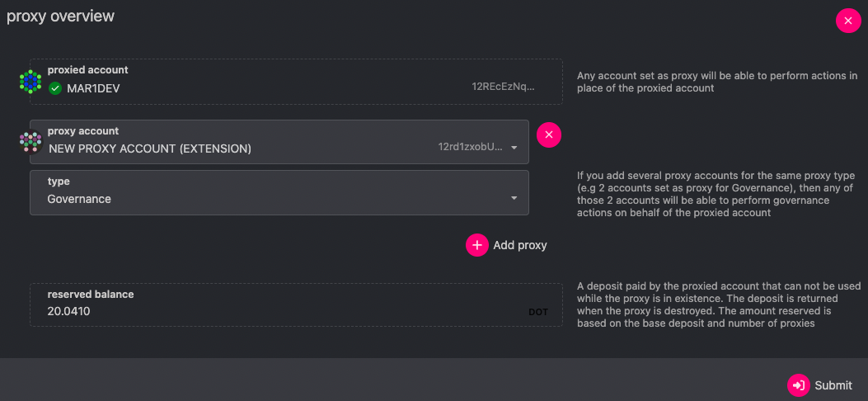Open the proxy account dropdown arrow
The width and height of the screenshot is (868, 401).
514,149
